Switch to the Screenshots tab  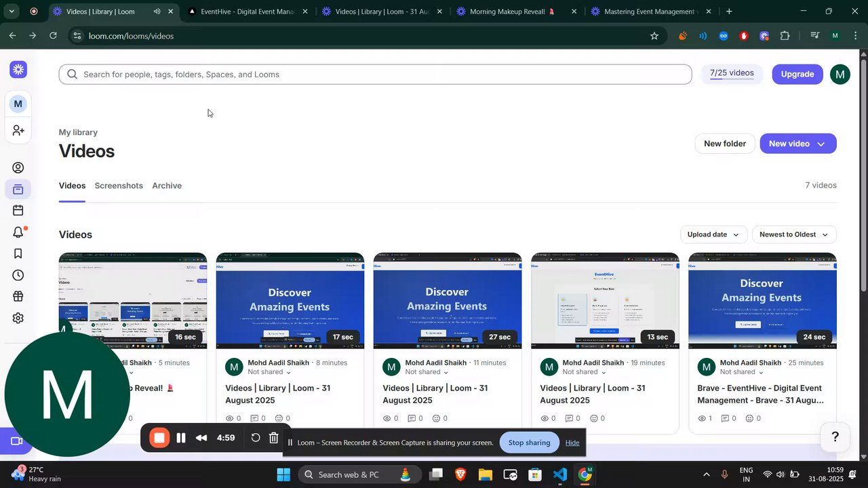pyautogui.click(x=119, y=186)
